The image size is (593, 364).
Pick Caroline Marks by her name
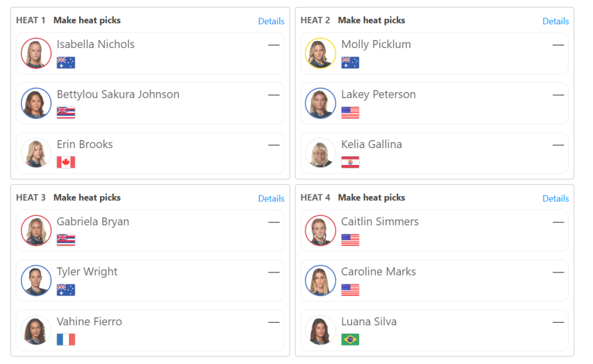(378, 272)
